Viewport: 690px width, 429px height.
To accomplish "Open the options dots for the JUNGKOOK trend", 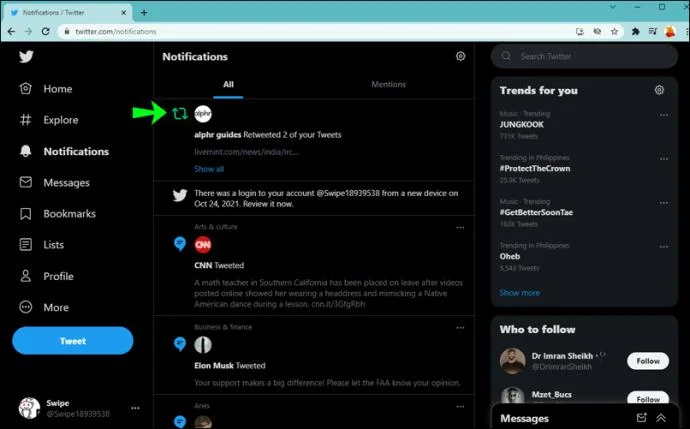I will (x=664, y=115).
